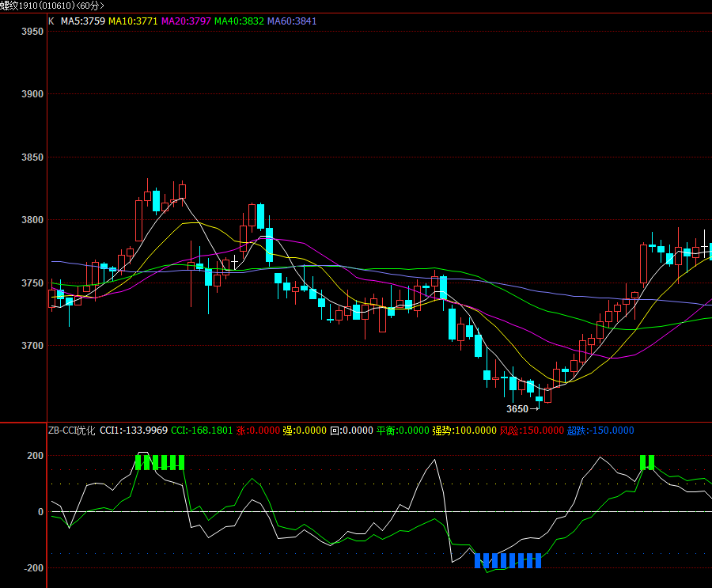Click the red "涨:0.0000" indicator value
This screenshot has width=712, height=588.
(x=258, y=431)
